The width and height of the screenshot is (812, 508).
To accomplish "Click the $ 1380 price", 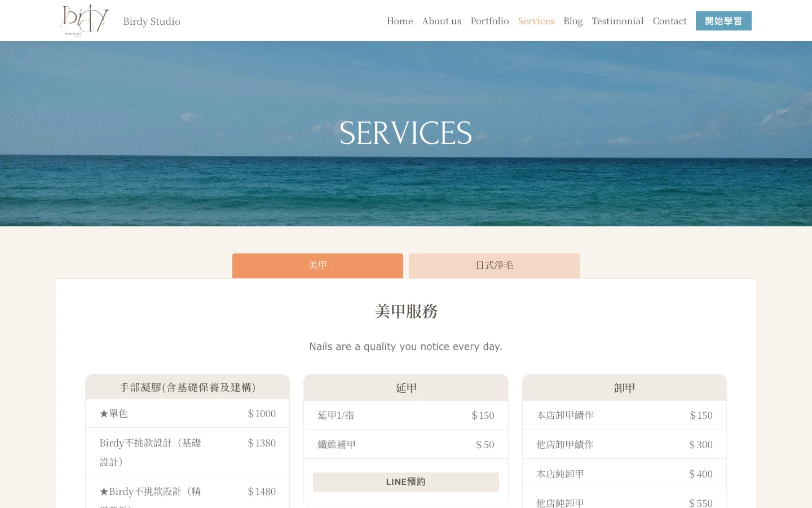I will click(262, 443).
